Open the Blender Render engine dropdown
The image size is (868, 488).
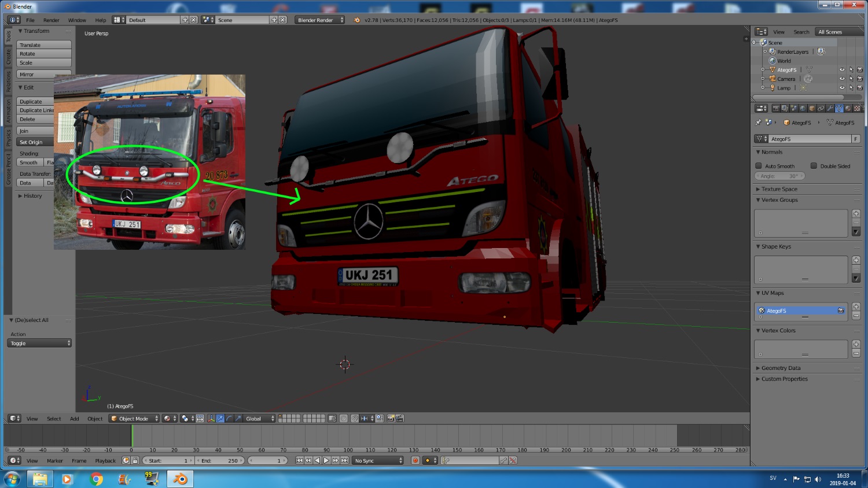point(319,20)
